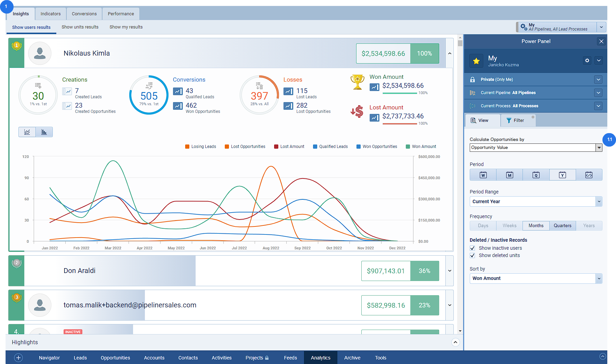Toggle chart icon beside Qualified Leads
The height and width of the screenshot is (364, 616).
pyautogui.click(x=178, y=91)
